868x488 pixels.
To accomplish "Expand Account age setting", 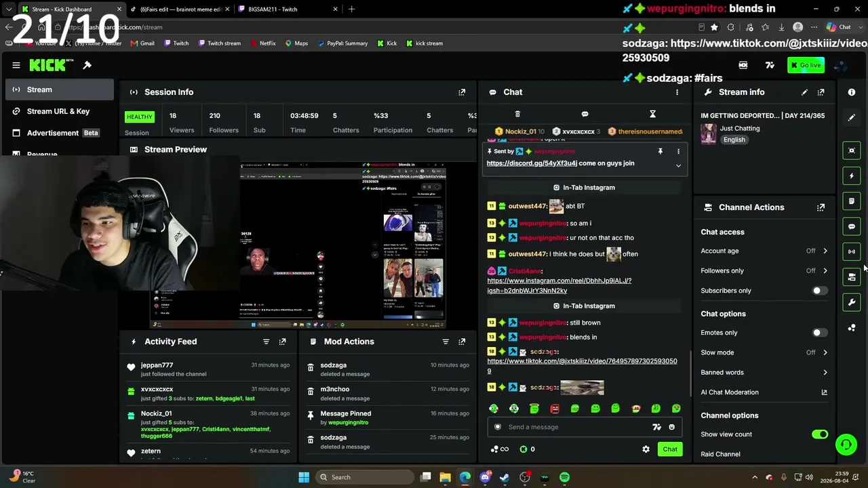I will pos(764,251).
